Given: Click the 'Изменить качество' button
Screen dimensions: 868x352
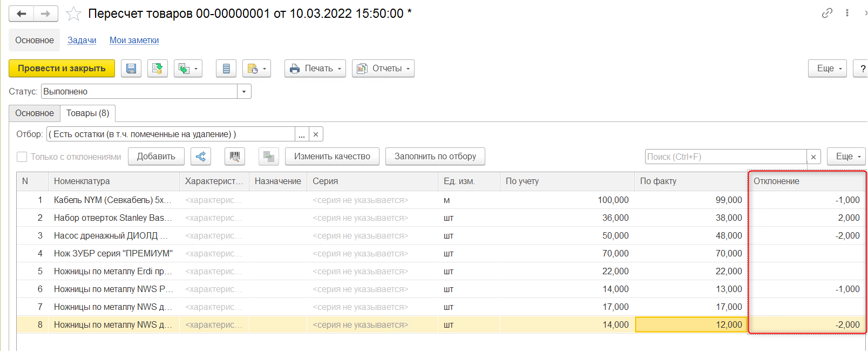Looking at the screenshot, I should [332, 157].
